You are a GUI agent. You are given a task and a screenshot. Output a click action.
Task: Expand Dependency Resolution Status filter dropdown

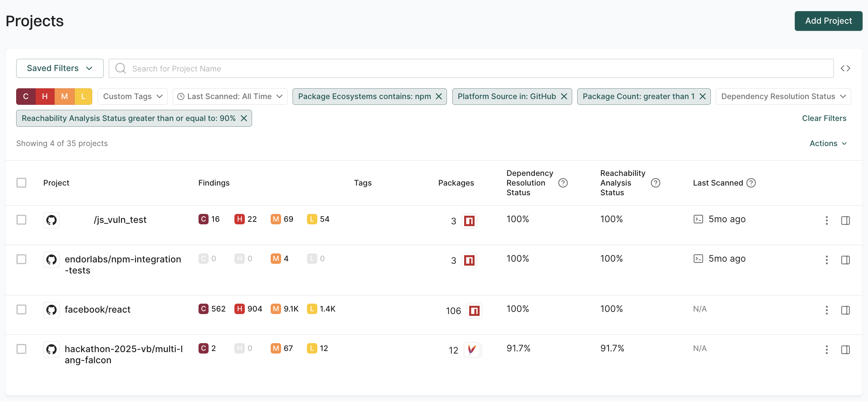783,97
